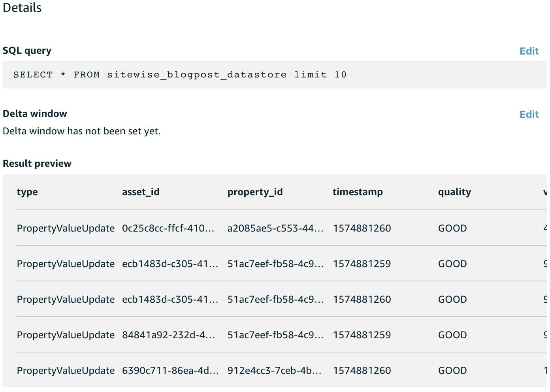Screen dimensions: 550x392
Task: Select the type column header
Action: (x=27, y=192)
